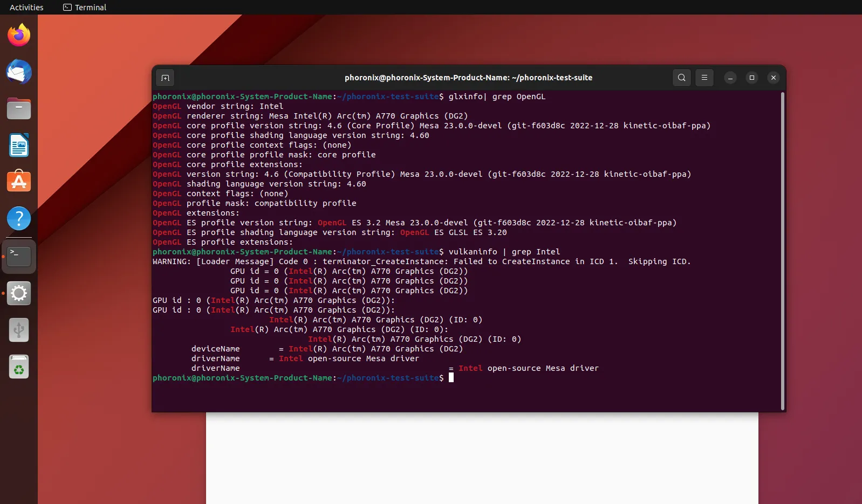Open the Trash icon in the dock
This screenshot has height=504, width=862.
[x=19, y=367]
